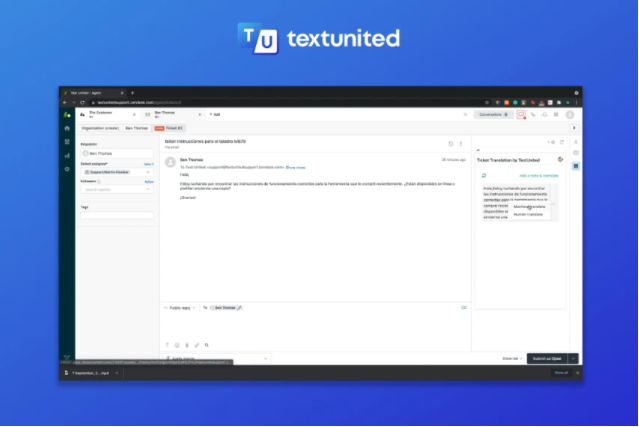Select the apps icon in right rail
The width and height of the screenshot is (639, 427).
576,166
